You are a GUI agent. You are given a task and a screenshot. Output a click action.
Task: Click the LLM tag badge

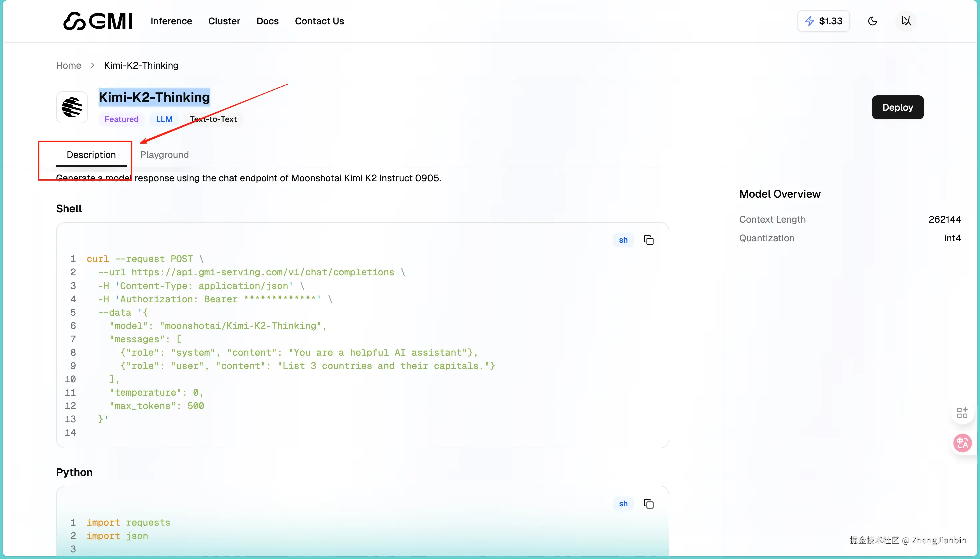[164, 119]
